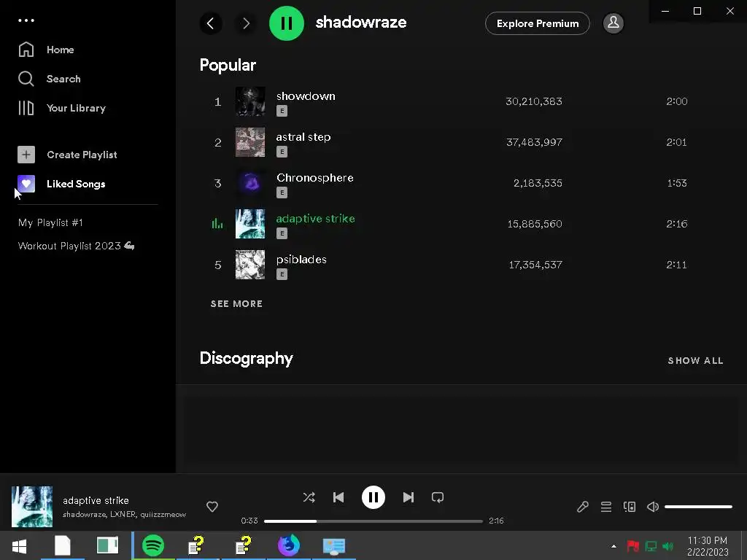747x560 pixels.
Task: Click the blue window taskbar icon
Action: [334, 545]
